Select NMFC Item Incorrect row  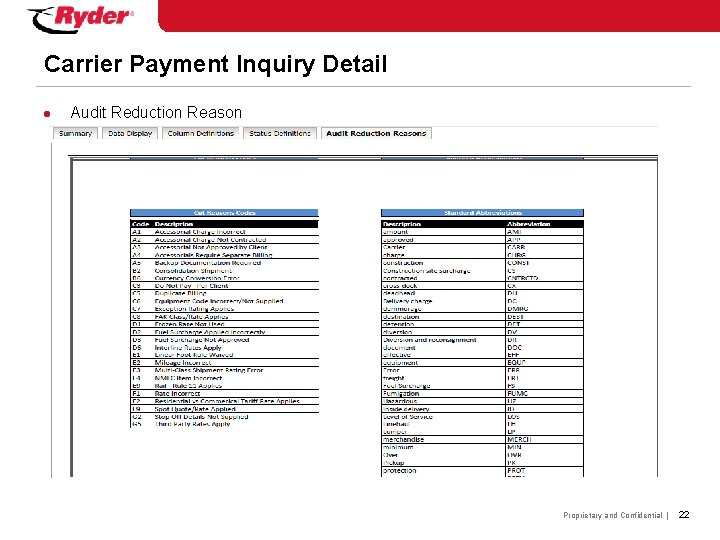[224, 378]
